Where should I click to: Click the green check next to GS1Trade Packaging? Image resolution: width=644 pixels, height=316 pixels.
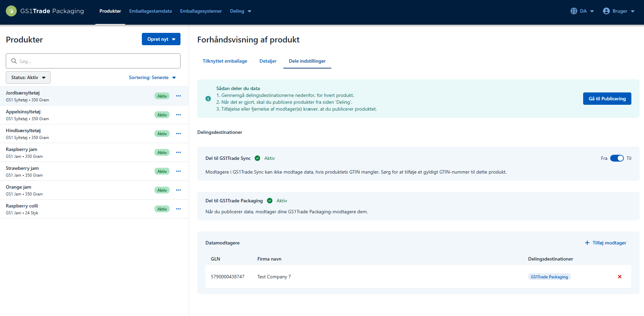(x=270, y=201)
